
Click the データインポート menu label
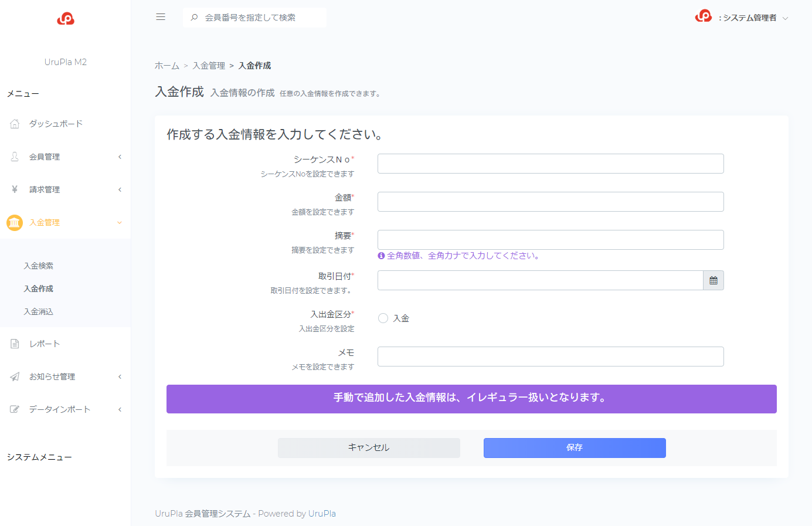(x=60, y=409)
